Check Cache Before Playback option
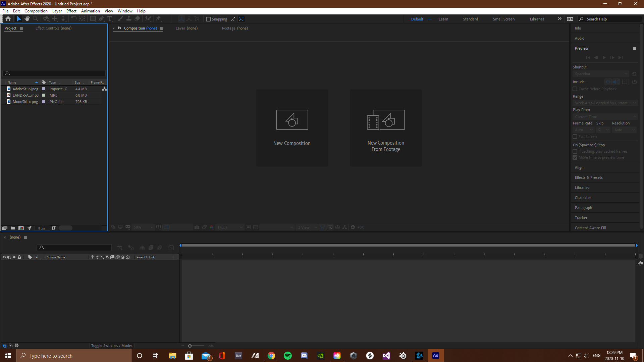 (575, 89)
